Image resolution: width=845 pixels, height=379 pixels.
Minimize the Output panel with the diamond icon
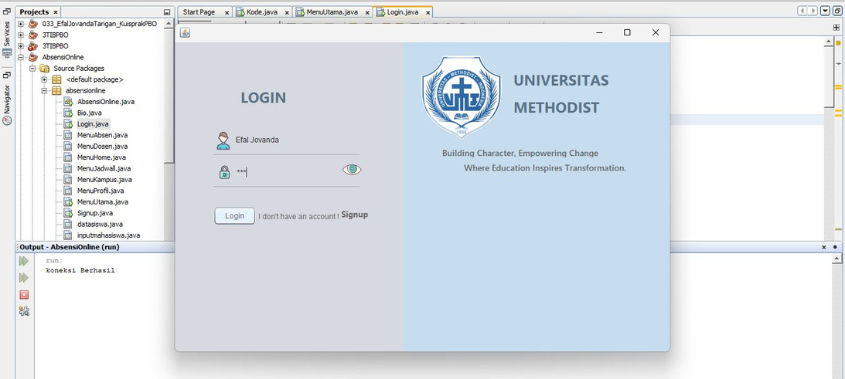[836, 247]
